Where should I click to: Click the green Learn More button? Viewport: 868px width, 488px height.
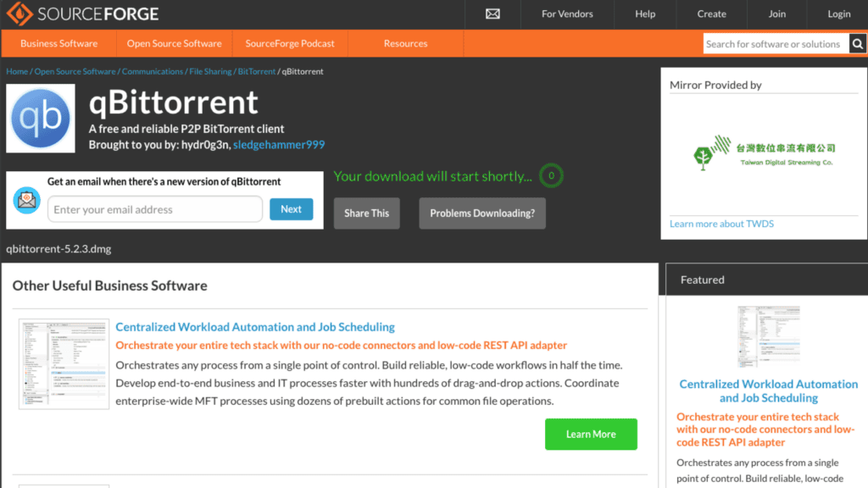[591, 435]
